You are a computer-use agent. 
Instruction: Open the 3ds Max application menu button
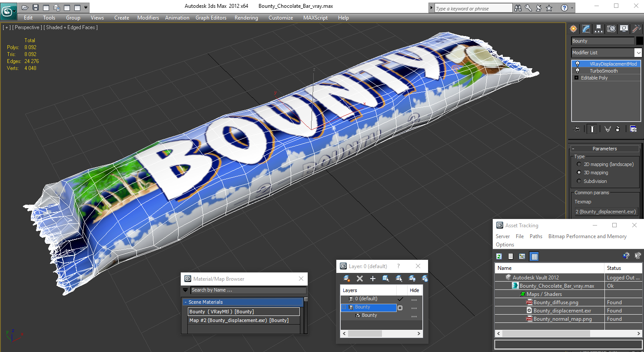pos(8,11)
